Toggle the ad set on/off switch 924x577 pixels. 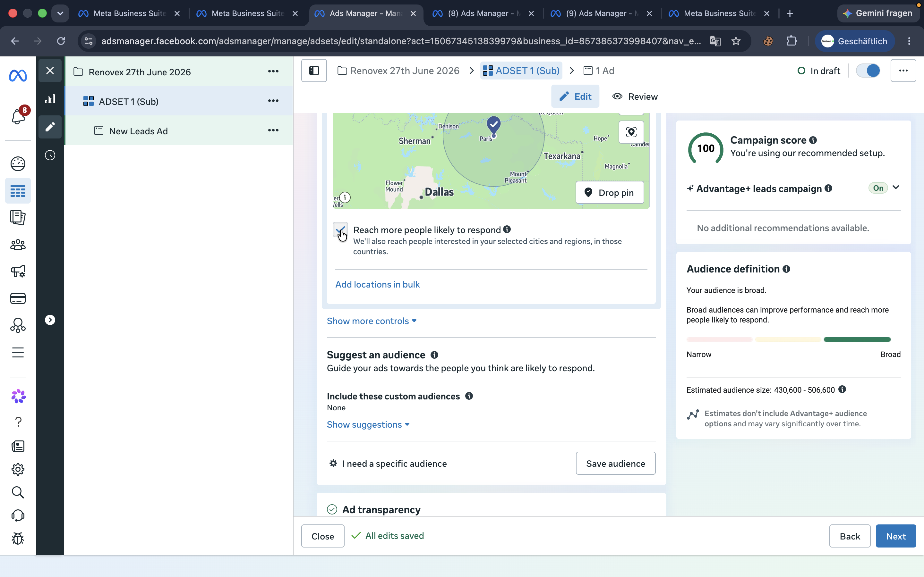868,71
